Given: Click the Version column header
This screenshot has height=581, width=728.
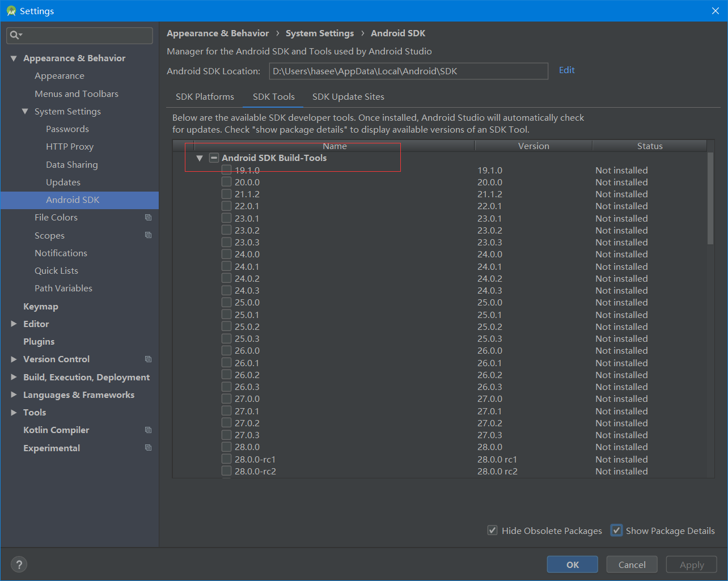Looking at the screenshot, I should (534, 146).
